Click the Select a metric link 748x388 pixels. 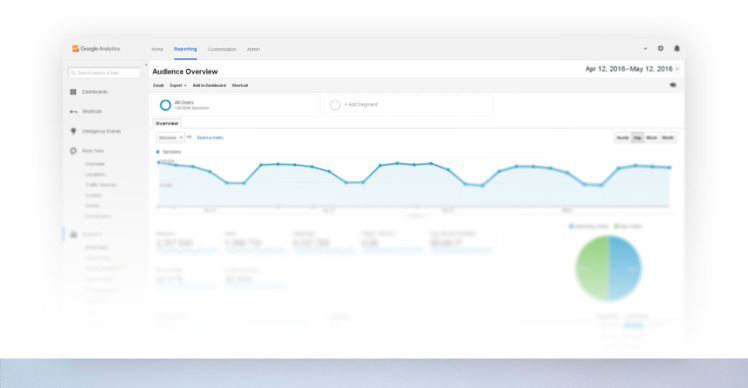[210, 137]
